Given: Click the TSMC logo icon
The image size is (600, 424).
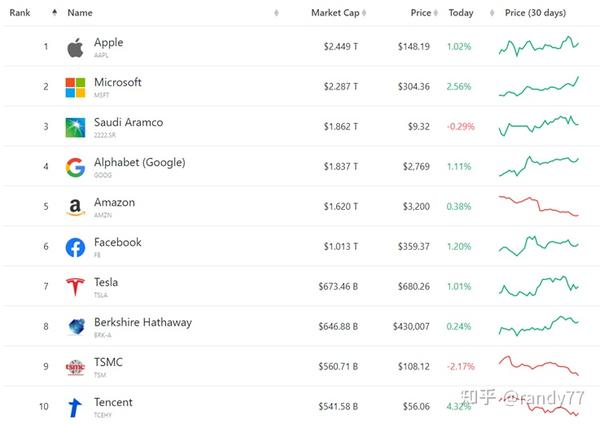Looking at the screenshot, I should point(75,367).
